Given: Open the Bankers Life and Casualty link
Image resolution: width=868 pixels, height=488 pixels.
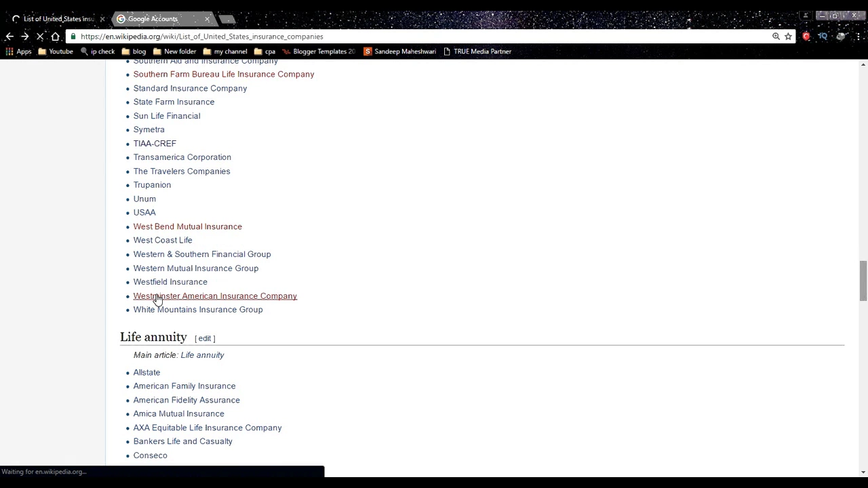Looking at the screenshot, I should (183, 442).
